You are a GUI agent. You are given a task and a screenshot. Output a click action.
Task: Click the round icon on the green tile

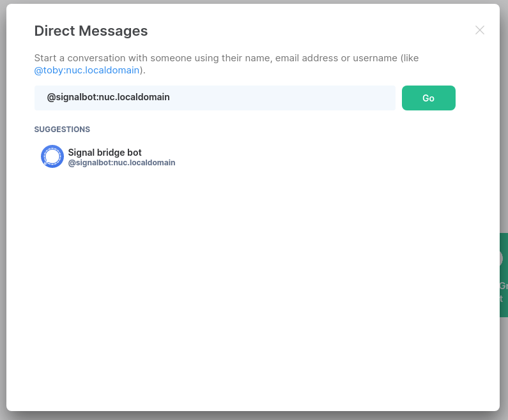pos(502,259)
